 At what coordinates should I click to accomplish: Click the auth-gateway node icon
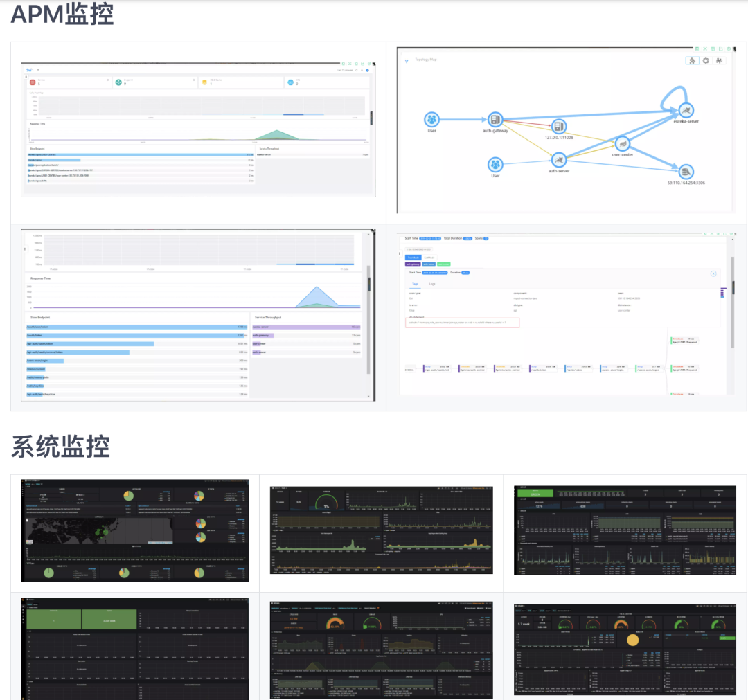(495, 119)
